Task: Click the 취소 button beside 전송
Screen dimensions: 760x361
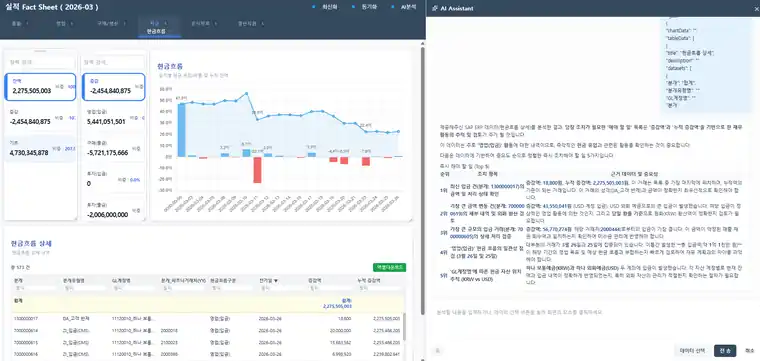Action: (x=749, y=350)
